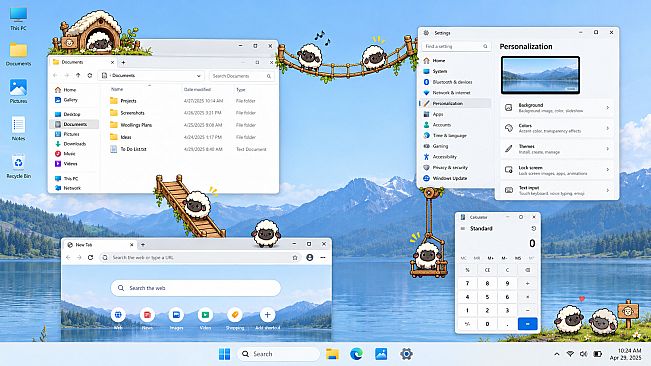Image resolution: width=651 pixels, height=366 pixels.
Task: Click the desktop preview thumbnail in Personalization
Action: [x=540, y=75]
